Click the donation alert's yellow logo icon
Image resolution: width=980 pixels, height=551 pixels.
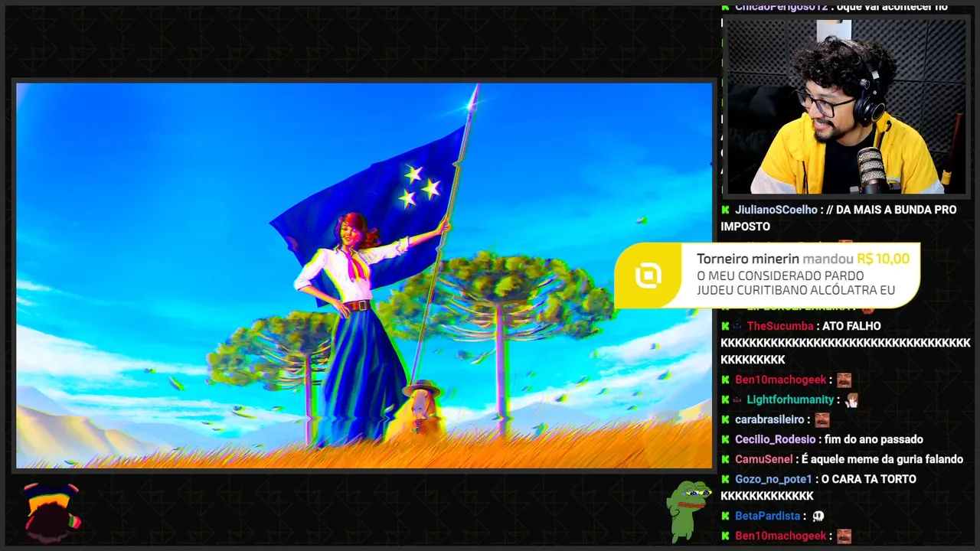pyautogui.click(x=648, y=275)
